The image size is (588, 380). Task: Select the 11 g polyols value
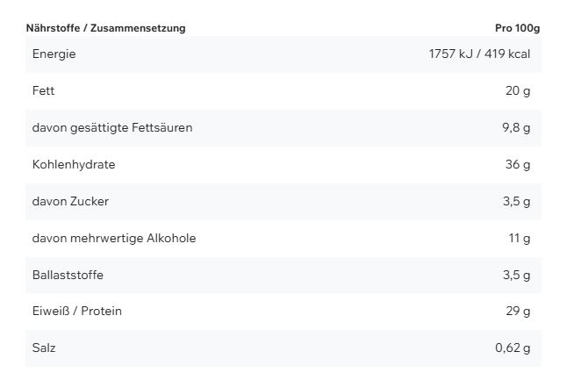pos(519,238)
